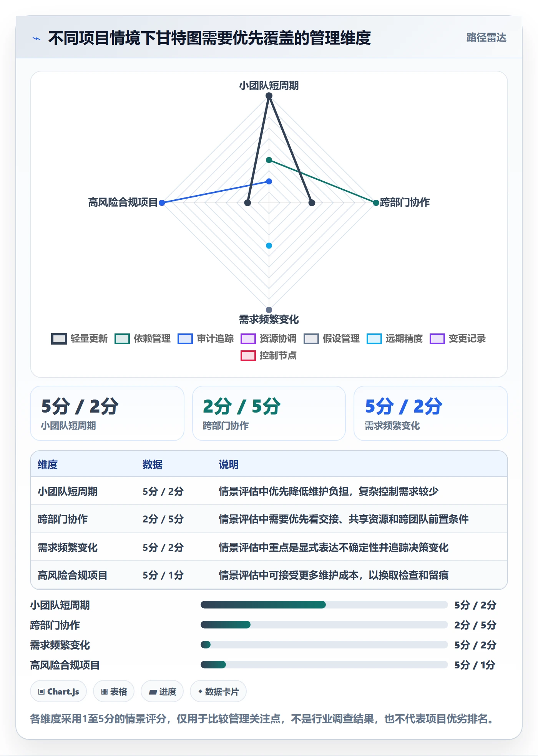
Task: Click the cyan data point on the lower radar axis
Action: pos(269,245)
